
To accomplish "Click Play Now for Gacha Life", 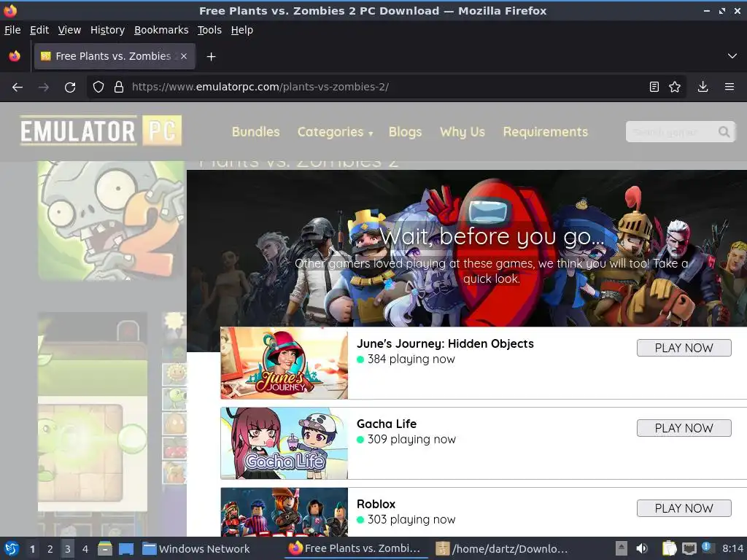I will (684, 428).
